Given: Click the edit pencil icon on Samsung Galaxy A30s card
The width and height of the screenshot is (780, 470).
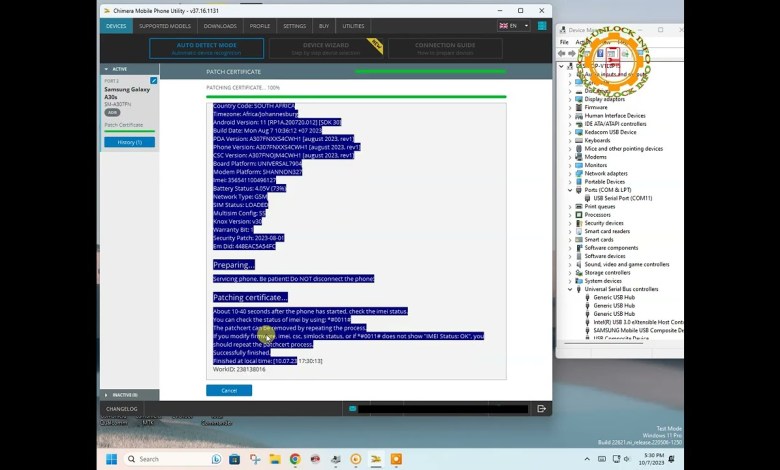Looking at the screenshot, I should (x=154, y=80).
